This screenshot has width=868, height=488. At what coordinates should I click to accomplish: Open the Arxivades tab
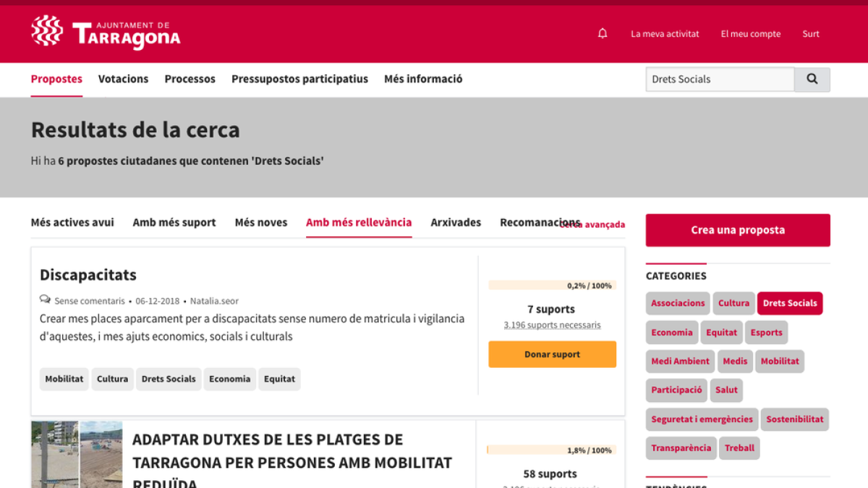[x=456, y=223]
